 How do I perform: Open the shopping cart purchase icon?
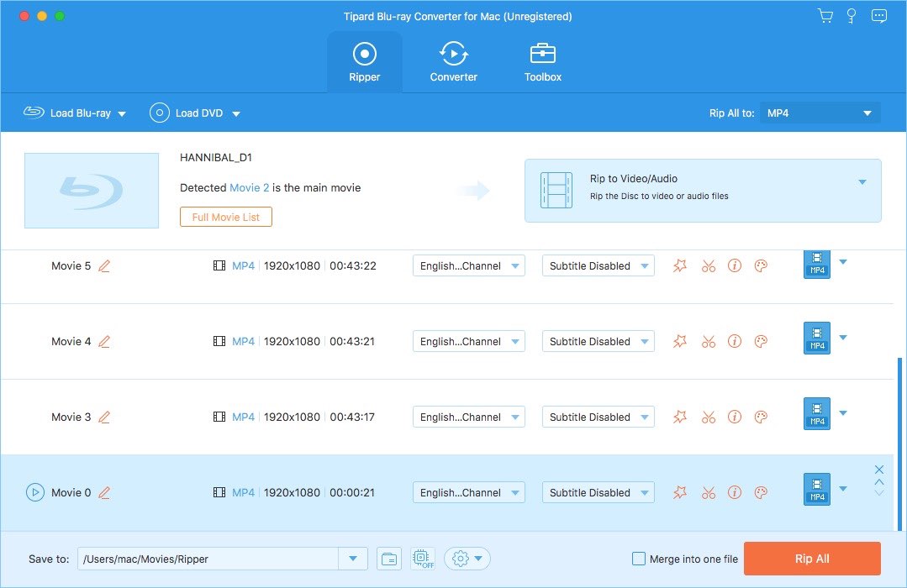point(825,16)
